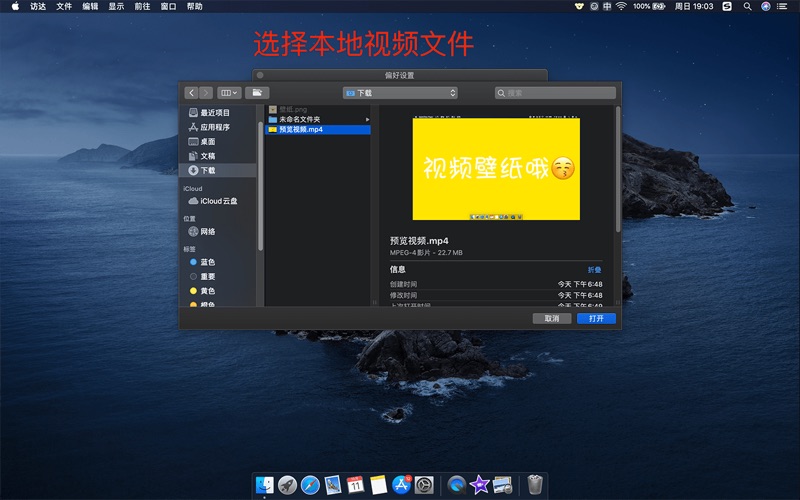The image size is (800, 500).
Task: Click the 周日 19:03 clock
Action: [694, 6]
